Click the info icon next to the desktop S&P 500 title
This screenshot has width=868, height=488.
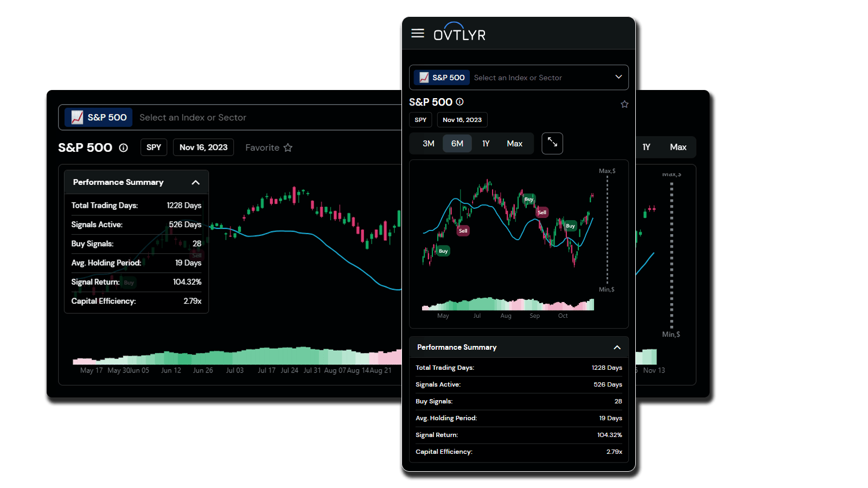coord(124,147)
